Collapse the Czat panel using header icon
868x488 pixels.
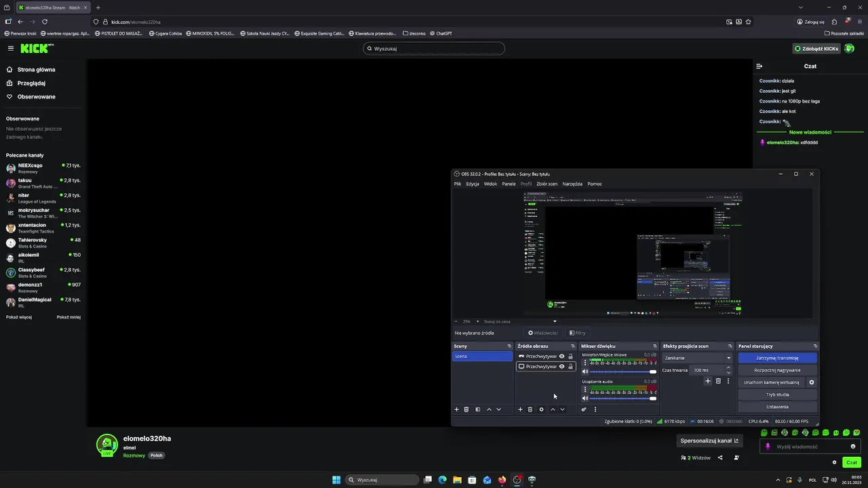coord(759,66)
